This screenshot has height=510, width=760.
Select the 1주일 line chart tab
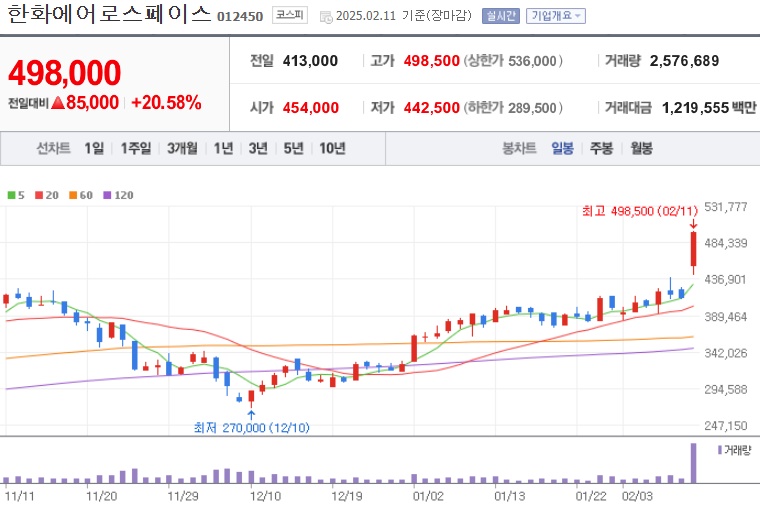(136, 148)
